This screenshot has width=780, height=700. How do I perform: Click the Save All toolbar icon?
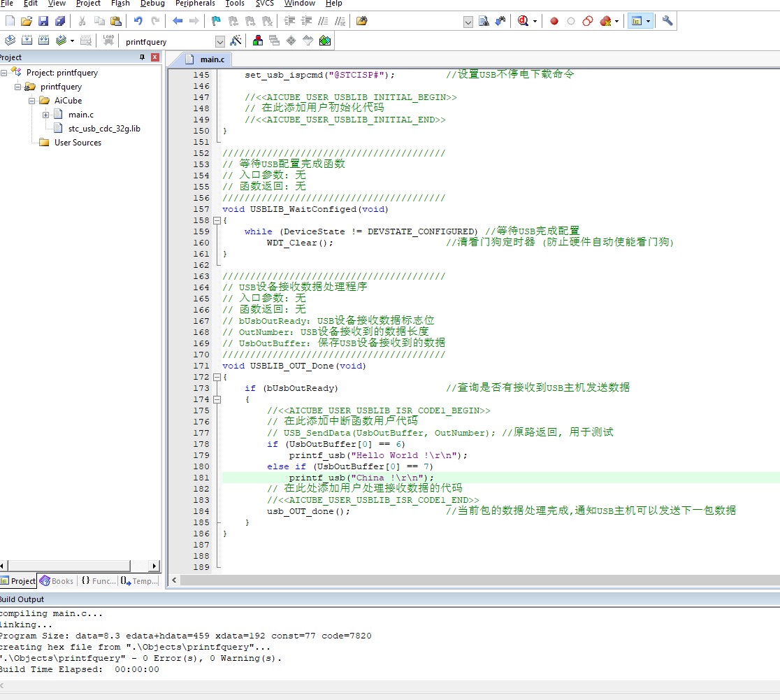(60, 21)
